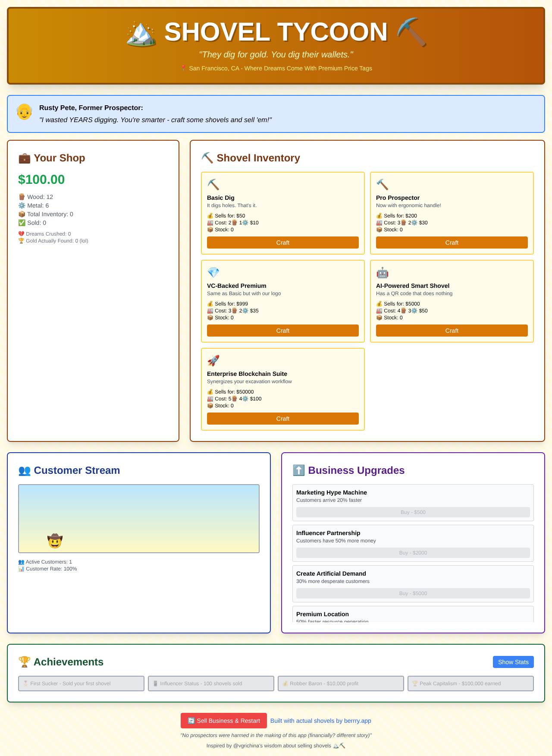Click the Pro Prospector hammer icon
Image resolution: width=552 pixels, height=756 pixels.
[382, 185]
